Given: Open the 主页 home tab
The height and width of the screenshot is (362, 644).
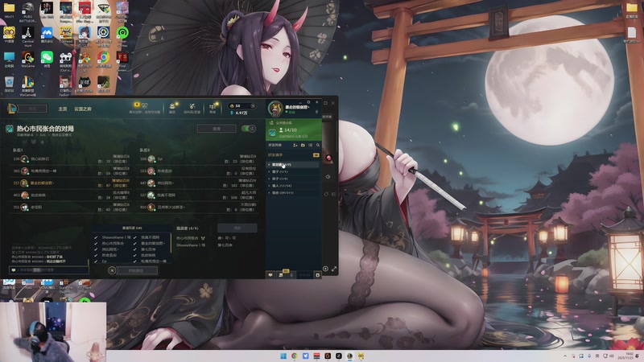Looking at the screenshot, I should coord(63,109).
